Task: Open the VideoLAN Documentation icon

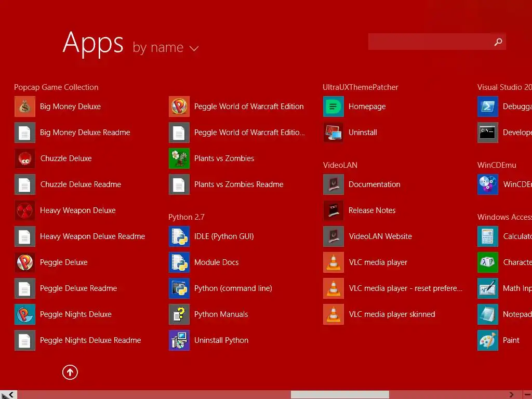Action: pos(334,184)
